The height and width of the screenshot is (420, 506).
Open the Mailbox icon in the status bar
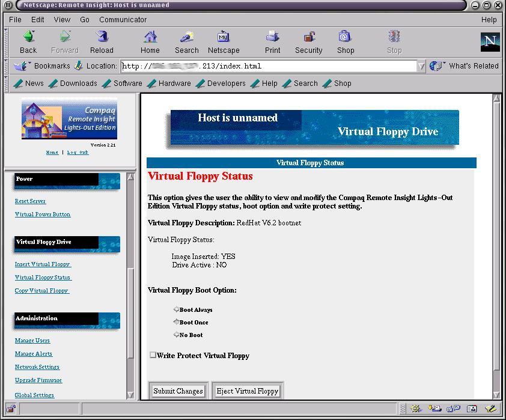[434, 410]
